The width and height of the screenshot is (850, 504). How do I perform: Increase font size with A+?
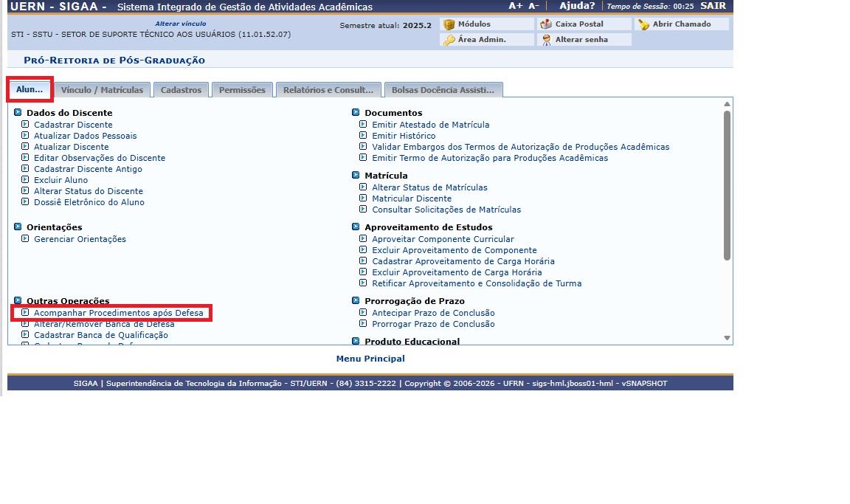516,6
